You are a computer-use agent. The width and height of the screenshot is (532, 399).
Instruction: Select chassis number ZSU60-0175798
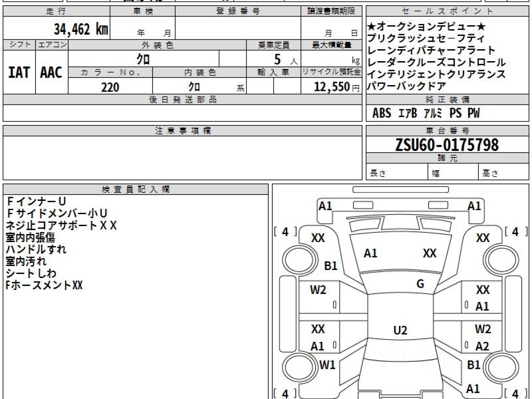[447, 145]
